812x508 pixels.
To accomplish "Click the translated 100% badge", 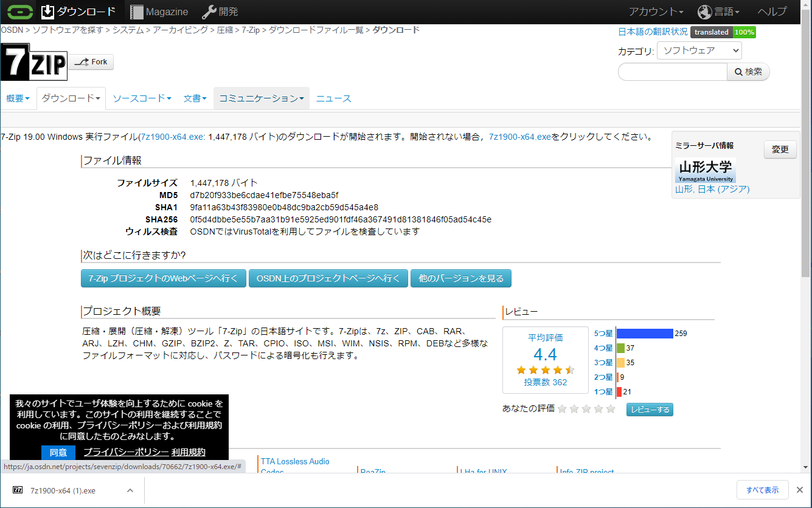I will [723, 32].
